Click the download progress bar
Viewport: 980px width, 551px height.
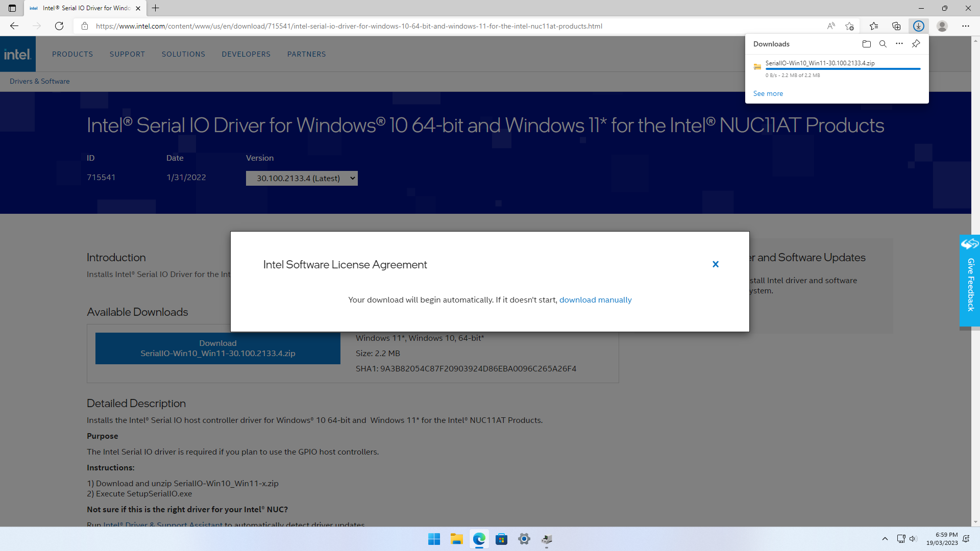click(x=843, y=69)
